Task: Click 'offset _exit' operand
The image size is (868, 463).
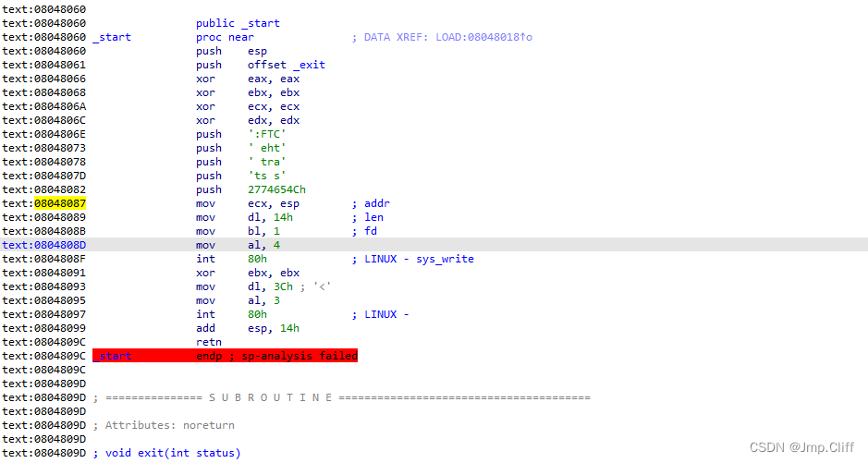Action: point(287,65)
